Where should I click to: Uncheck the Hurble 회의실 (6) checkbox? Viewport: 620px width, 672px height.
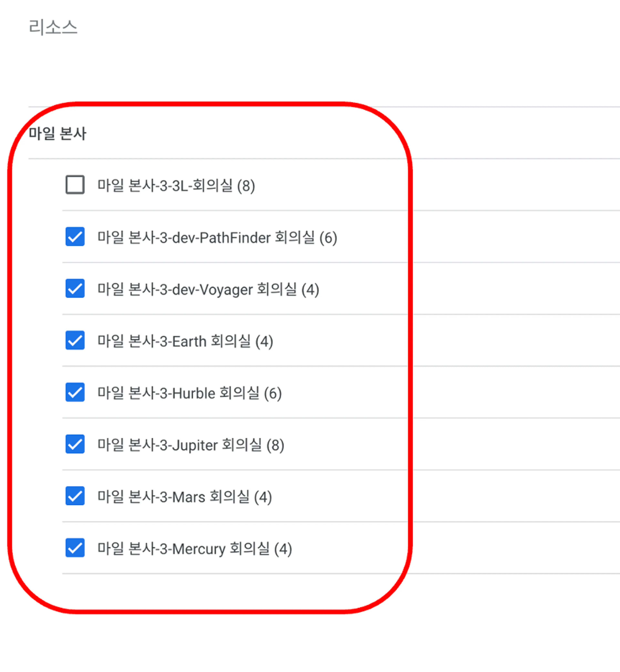click(x=75, y=392)
